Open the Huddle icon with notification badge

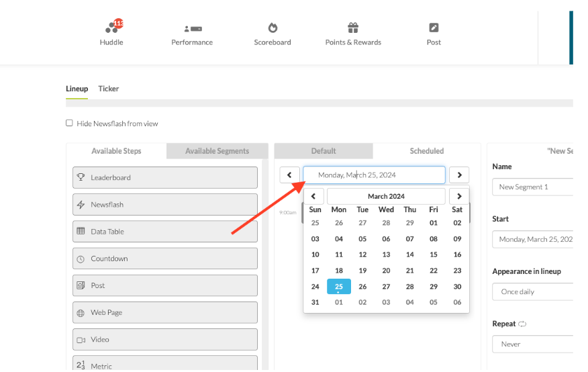click(113, 26)
